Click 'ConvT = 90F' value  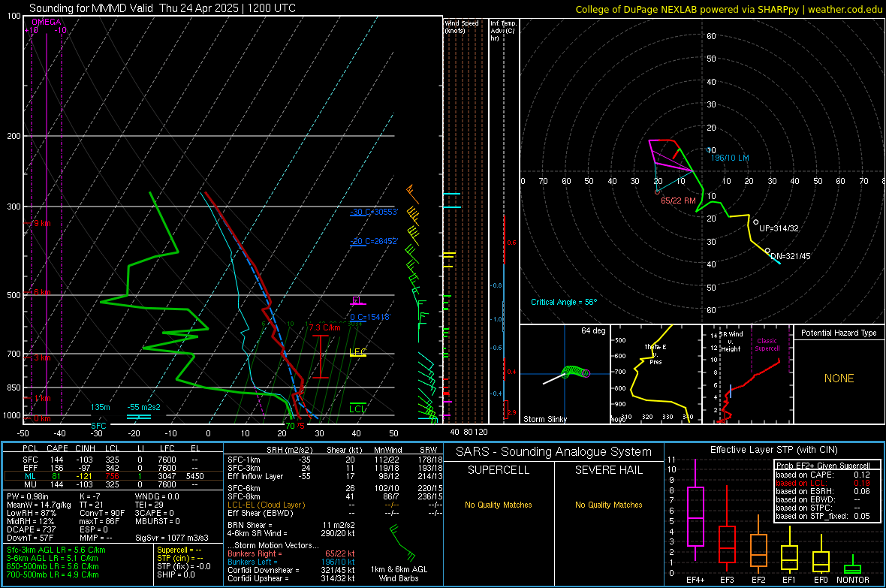(x=103, y=514)
